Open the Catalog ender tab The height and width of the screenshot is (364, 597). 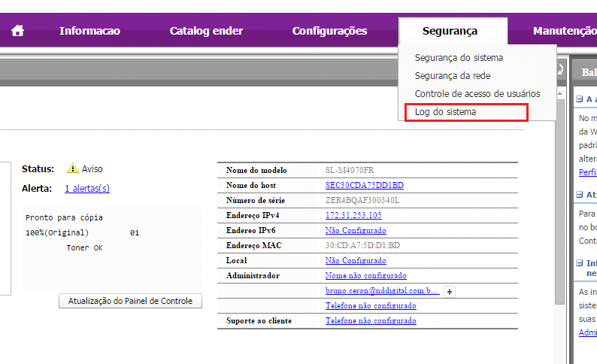click(x=206, y=31)
